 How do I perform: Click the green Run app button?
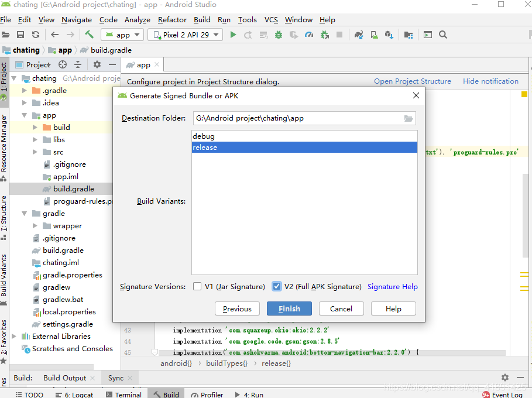(233, 35)
